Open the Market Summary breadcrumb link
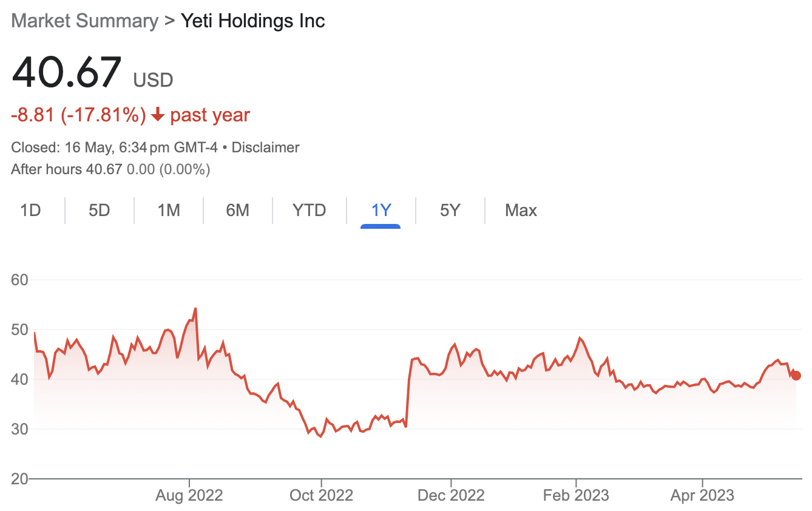Image resolution: width=812 pixels, height=511 pixels. [85, 21]
